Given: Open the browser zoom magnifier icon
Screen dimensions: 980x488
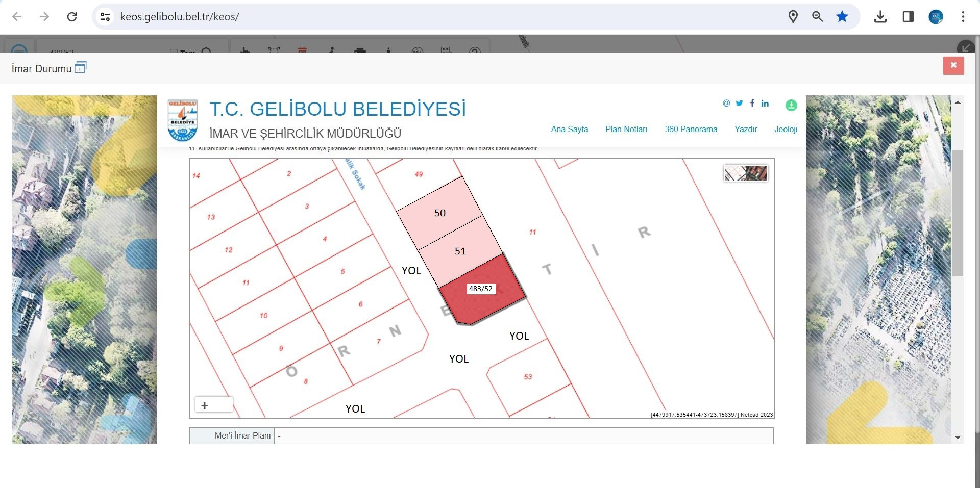Looking at the screenshot, I should pos(817,17).
